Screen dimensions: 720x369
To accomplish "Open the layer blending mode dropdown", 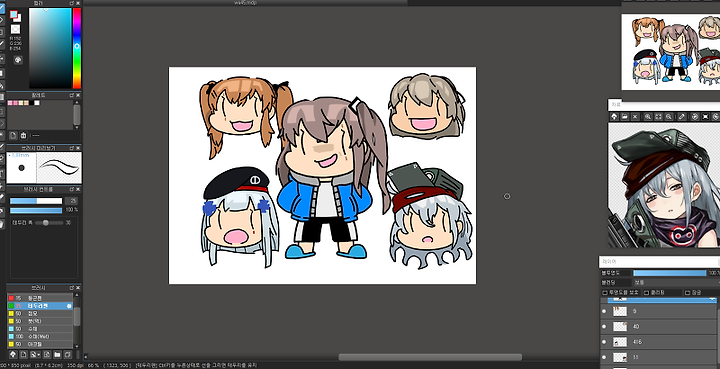I will pos(676,282).
